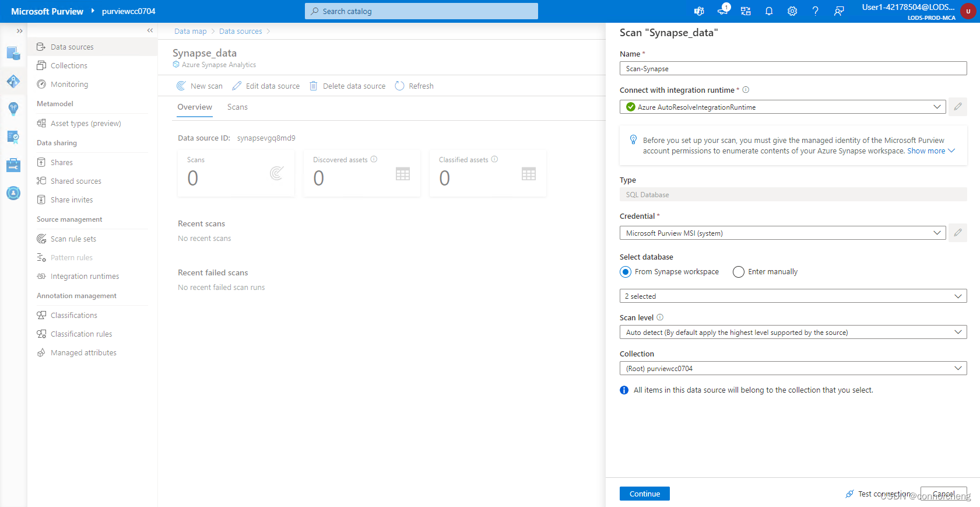Screen dimensions: 980x507
Task: Collapse the left navigation menu chevrons
Action: pyautogui.click(x=150, y=30)
